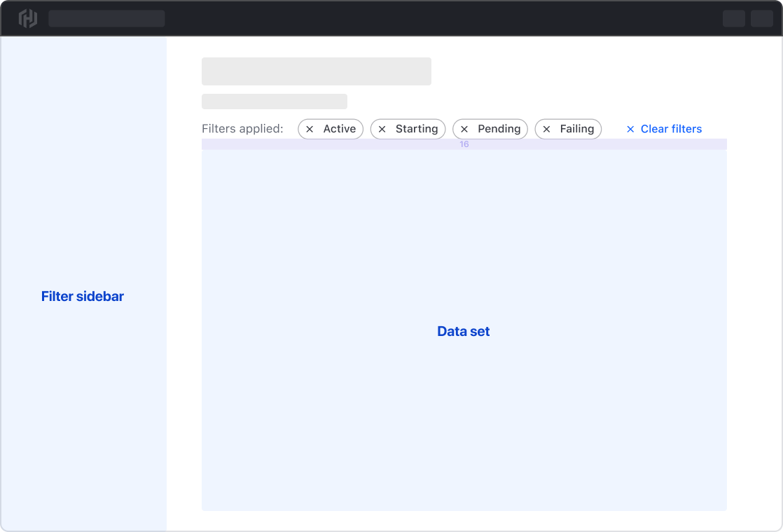783x532 pixels.
Task: Click the × icon on the Pending filter chip
Action: coord(464,129)
